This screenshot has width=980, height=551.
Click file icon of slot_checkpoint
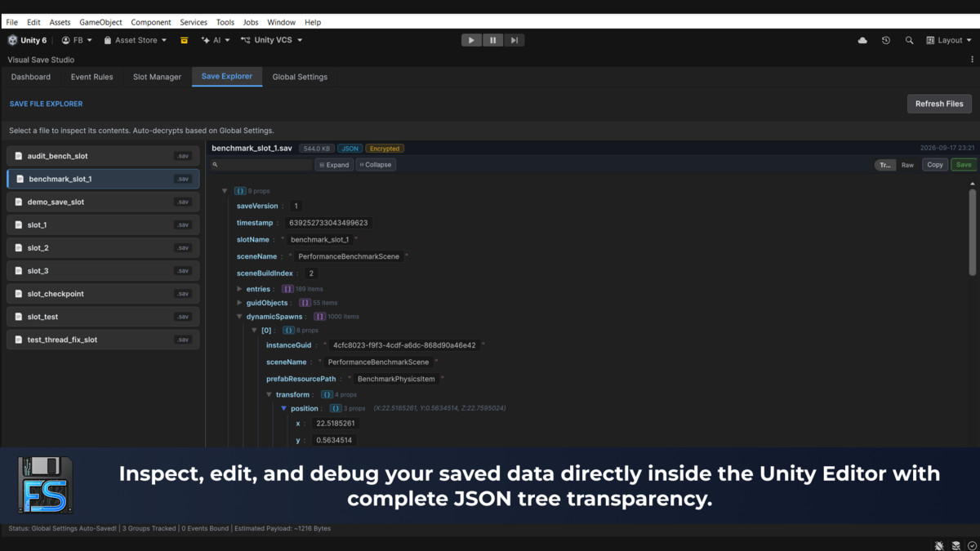(18, 294)
